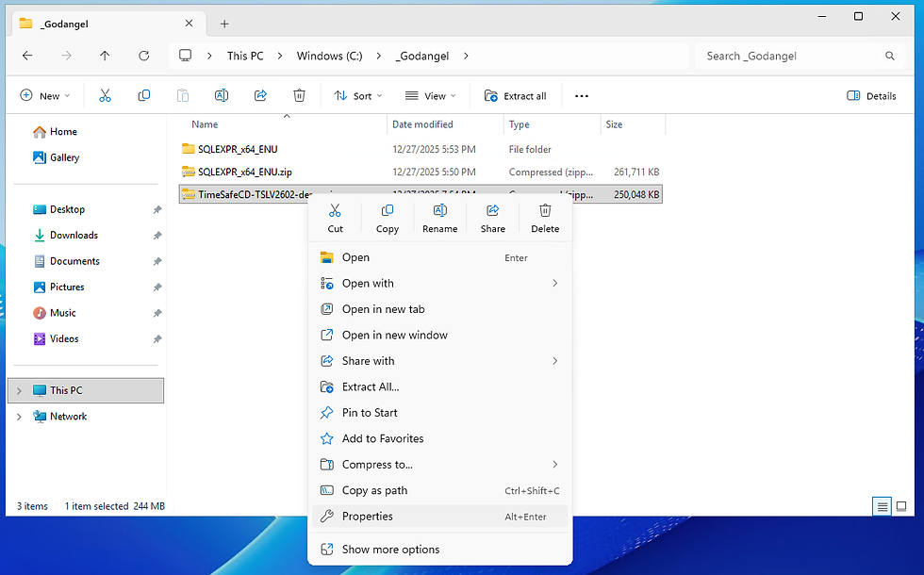Click the toolbar scissors Cut icon
The width and height of the screenshot is (924, 575).
(105, 95)
